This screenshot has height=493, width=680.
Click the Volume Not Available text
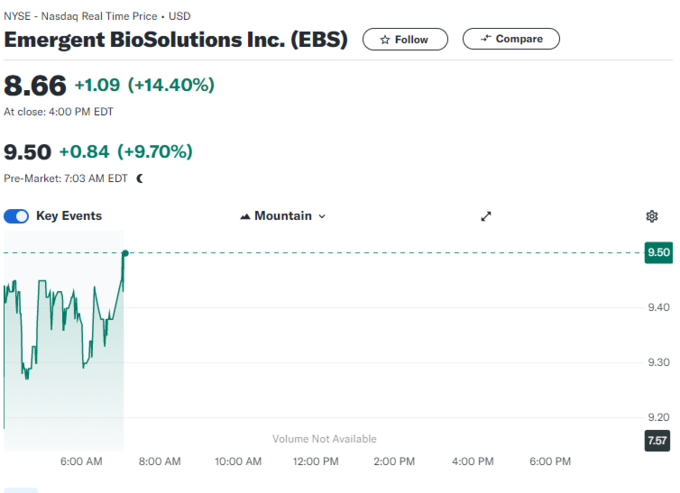(x=325, y=439)
